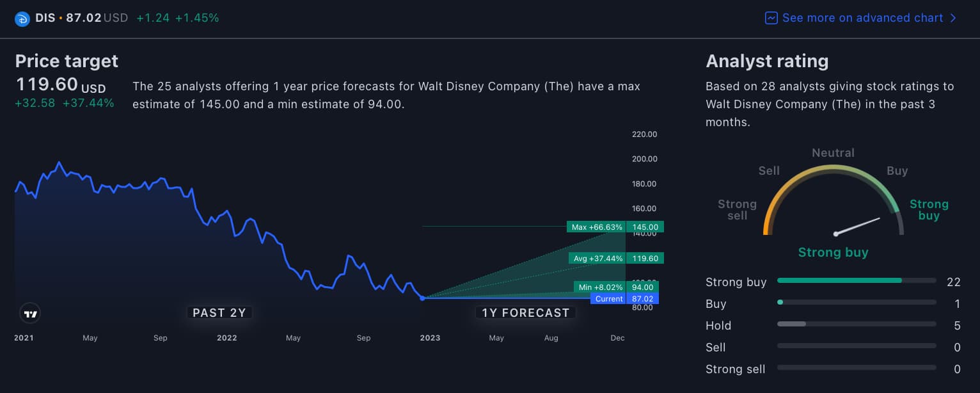Click the TradingView logo in top-left corner
980x393 pixels.
tap(22, 19)
